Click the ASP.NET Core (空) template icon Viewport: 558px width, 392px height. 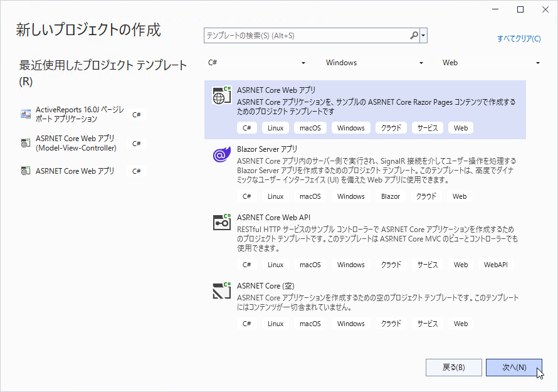(221, 290)
